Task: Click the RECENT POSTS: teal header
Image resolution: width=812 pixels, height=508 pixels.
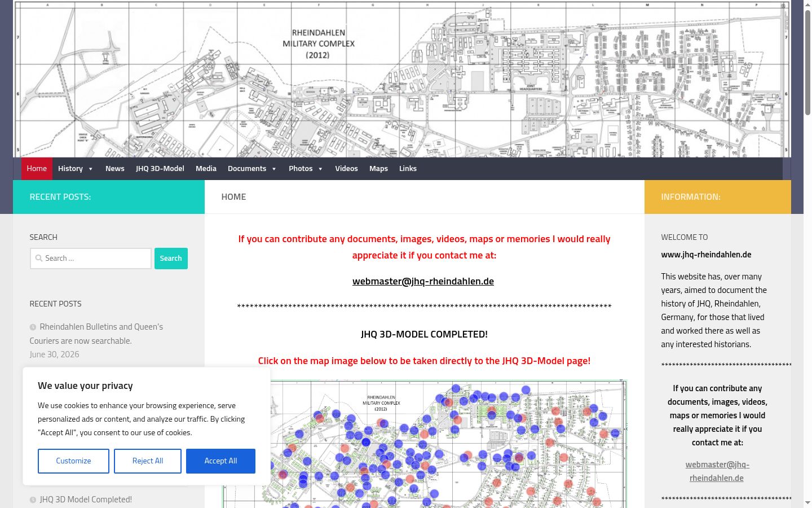Action: click(x=109, y=197)
